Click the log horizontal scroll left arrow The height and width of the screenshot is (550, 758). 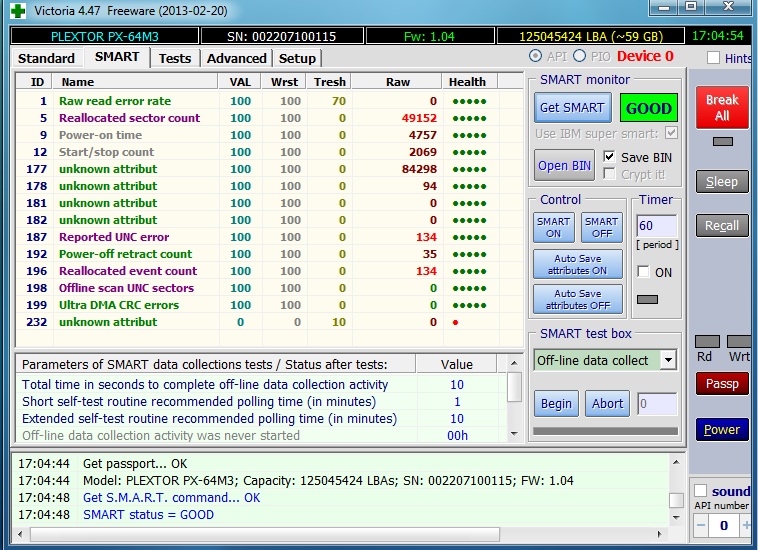pyautogui.click(x=20, y=534)
